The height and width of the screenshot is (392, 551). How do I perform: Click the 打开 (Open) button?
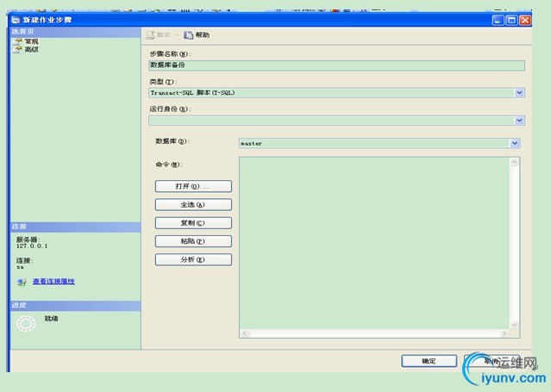(x=193, y=186)
